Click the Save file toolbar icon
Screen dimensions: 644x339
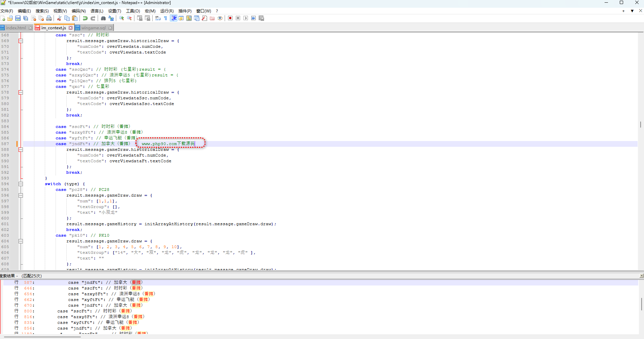(x=18, y=18)
